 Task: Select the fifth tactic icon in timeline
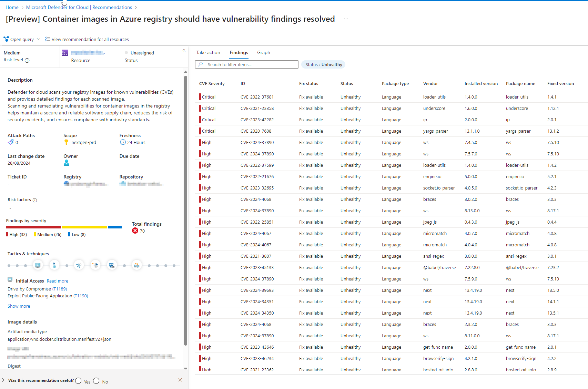(112, 265)
